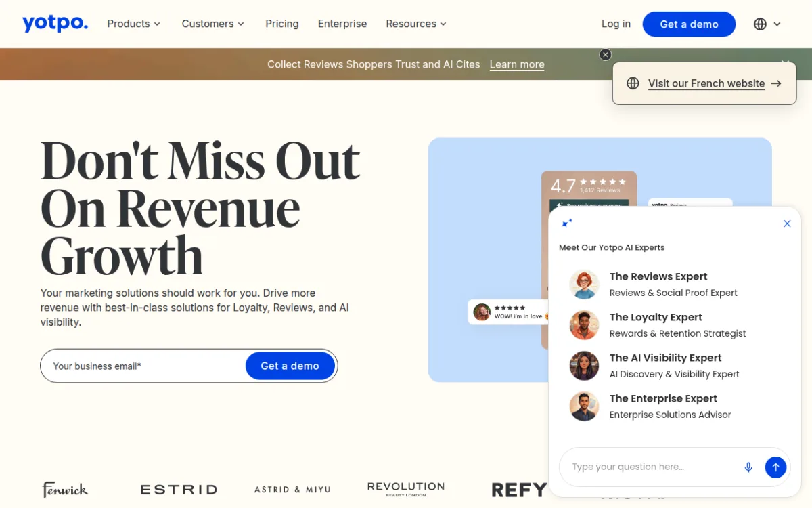
Task: Select The AI Visibility Expert
Action: (673, 366)
